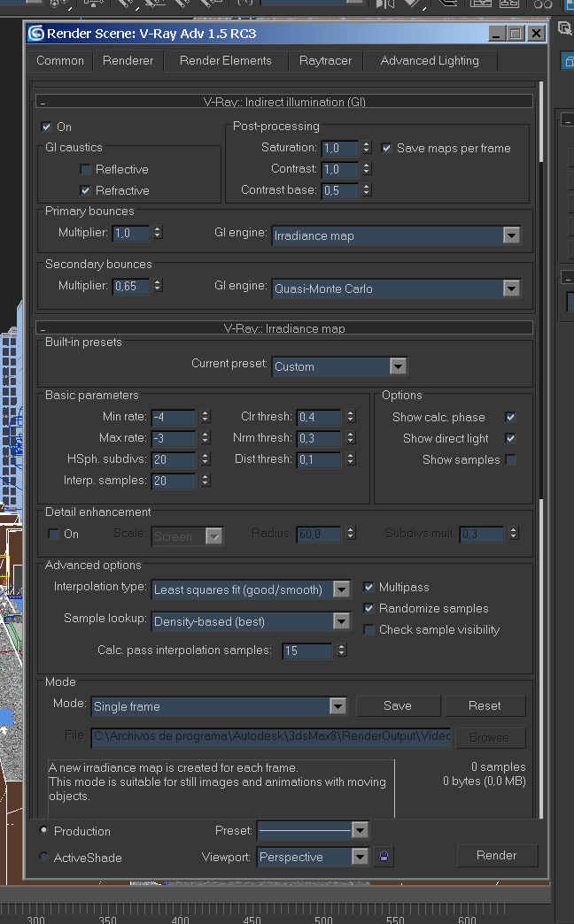This screenshot has width=574, height=924.
Task: Click the 3ds Max logo in Render Scene title bar
Action: [36, 34]
